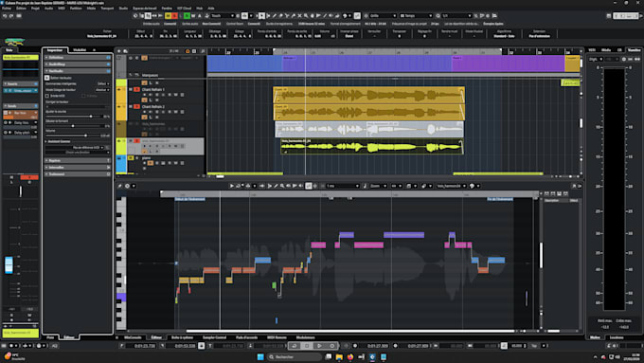Toggle the green R read automation button
Screen dimensions: 644x363
coord(187,15)
